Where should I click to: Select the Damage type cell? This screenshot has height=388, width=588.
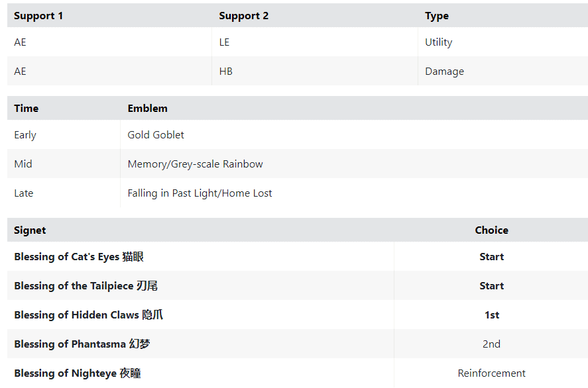point(444,72)
